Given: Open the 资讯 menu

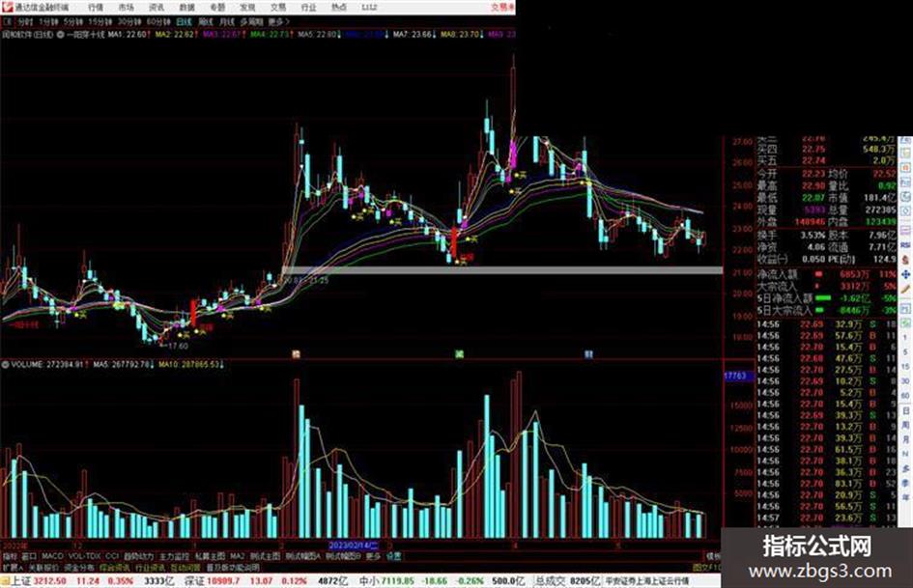Looking at the screenshot, I should [157, 8].
